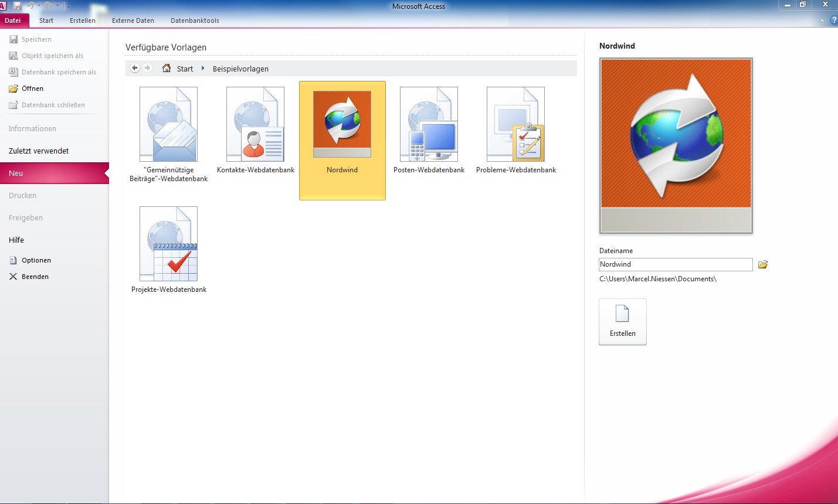838x504 pixels.
Task: Open the quick access toolbar customize dropdown
Action: point(68,6)
